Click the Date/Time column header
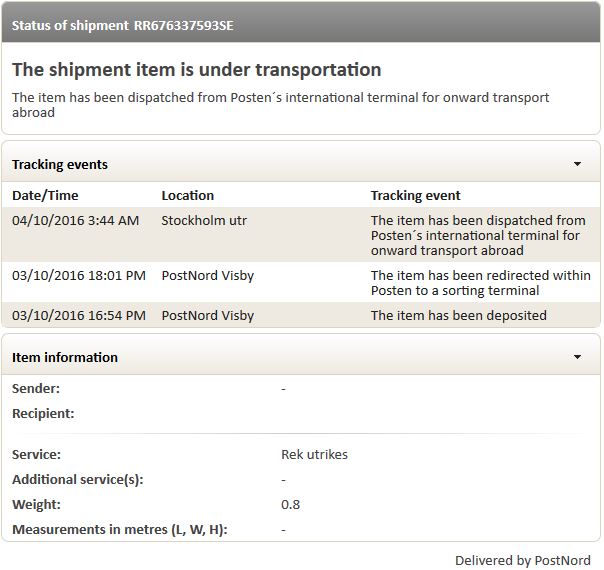604x570 pixels. pos(45,195)
